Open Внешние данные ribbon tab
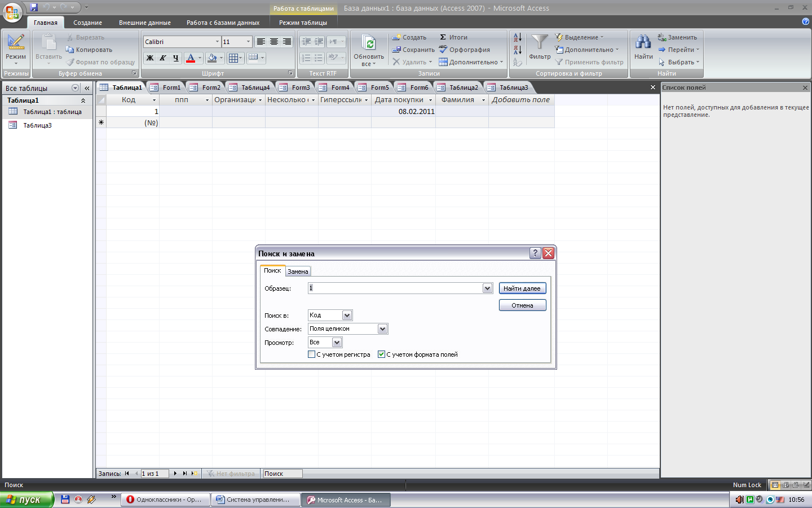Viewport: 812px width, 508px height. [145, 23]
